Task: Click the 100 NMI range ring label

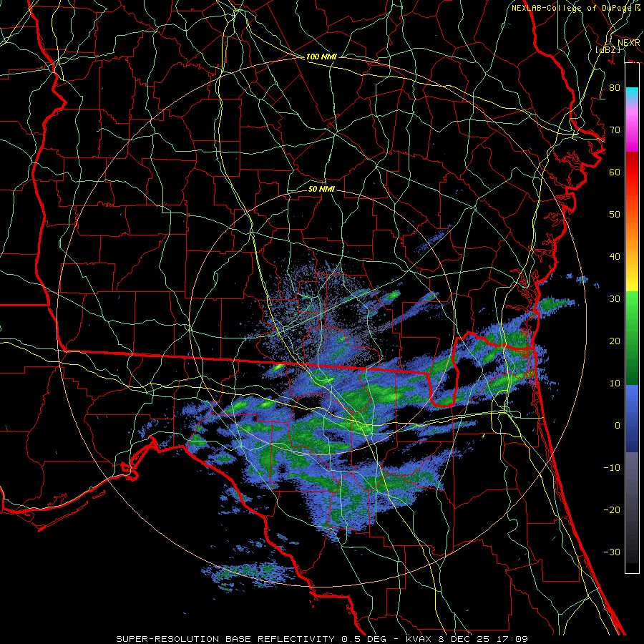Action: coord(321,57)
